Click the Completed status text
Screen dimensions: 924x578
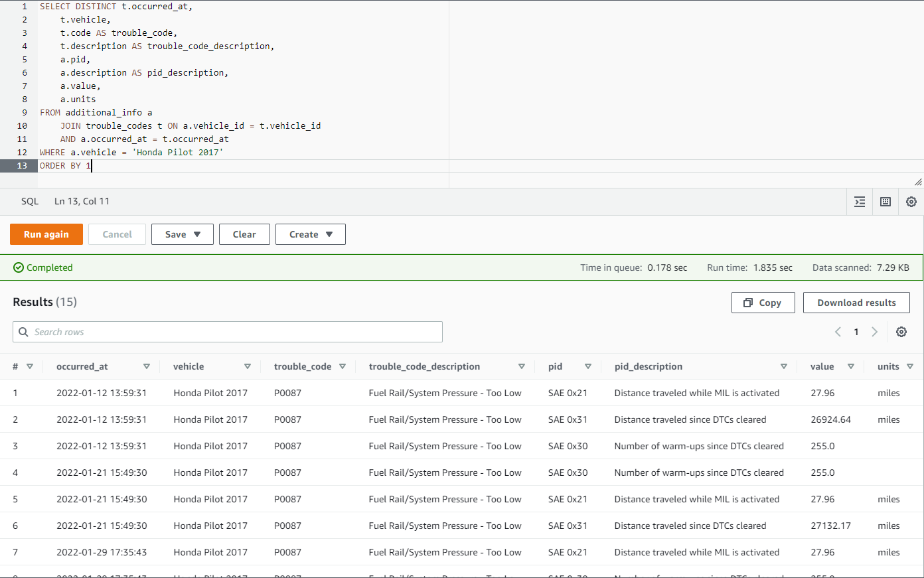tap(50, 267)
